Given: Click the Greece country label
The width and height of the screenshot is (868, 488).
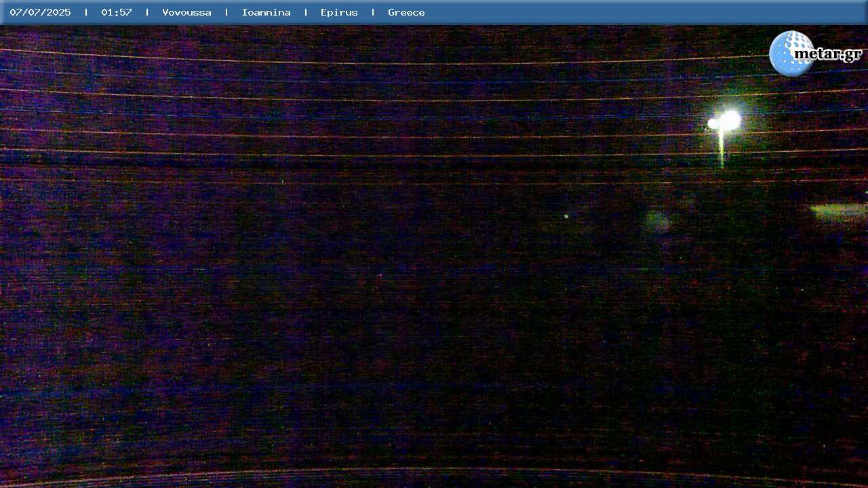Looking at the screenshot, I should point(406,12).
